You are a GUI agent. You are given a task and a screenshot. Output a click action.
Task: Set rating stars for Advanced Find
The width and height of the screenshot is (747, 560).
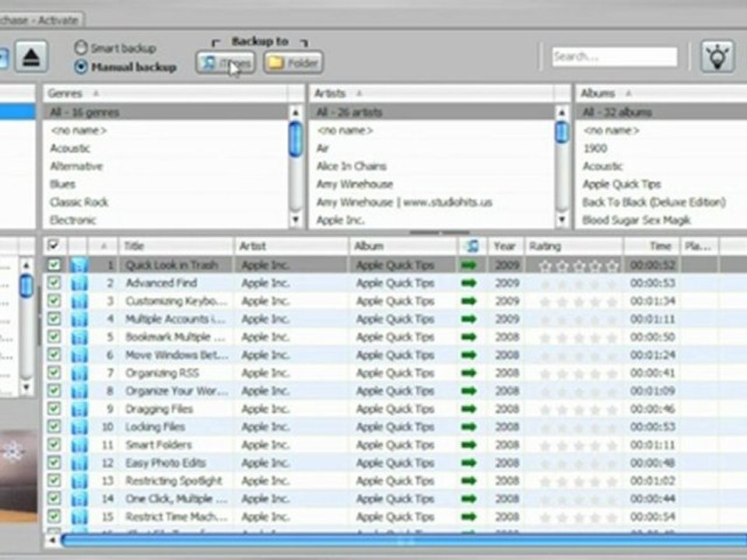point(579,284)
